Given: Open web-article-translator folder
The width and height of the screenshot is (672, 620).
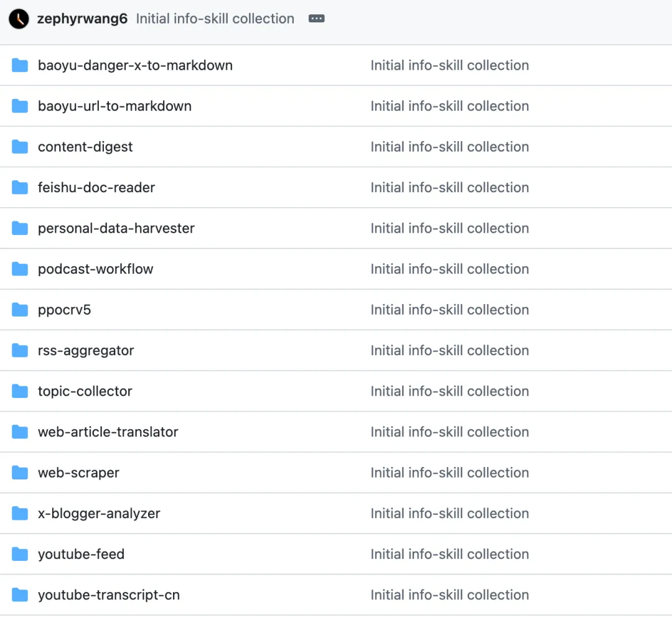Looking at the screenshot, I should [x=108, y=432].
